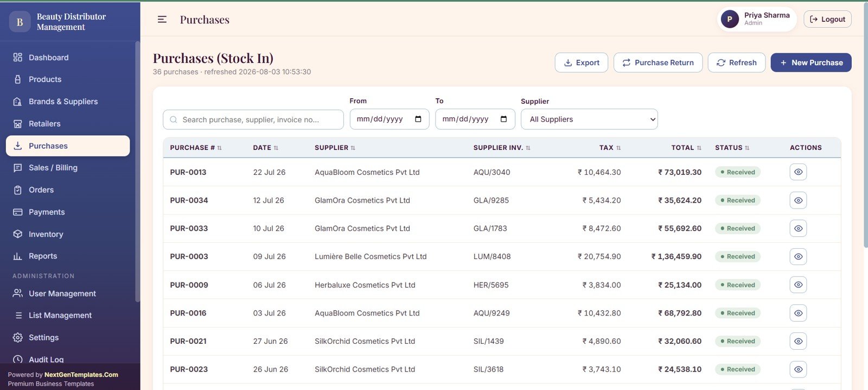Open calendar picker in To date field
Image resolution: width=868 pixels, height=390 pixels.
[504, 119]
